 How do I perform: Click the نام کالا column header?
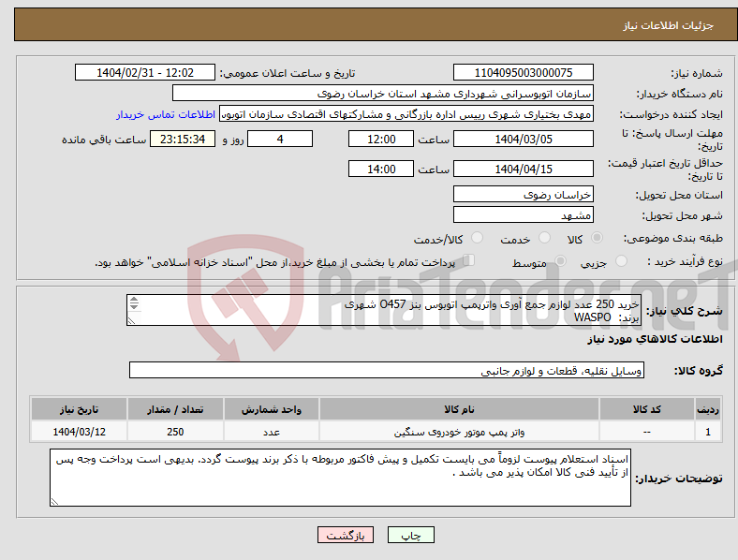459,409
